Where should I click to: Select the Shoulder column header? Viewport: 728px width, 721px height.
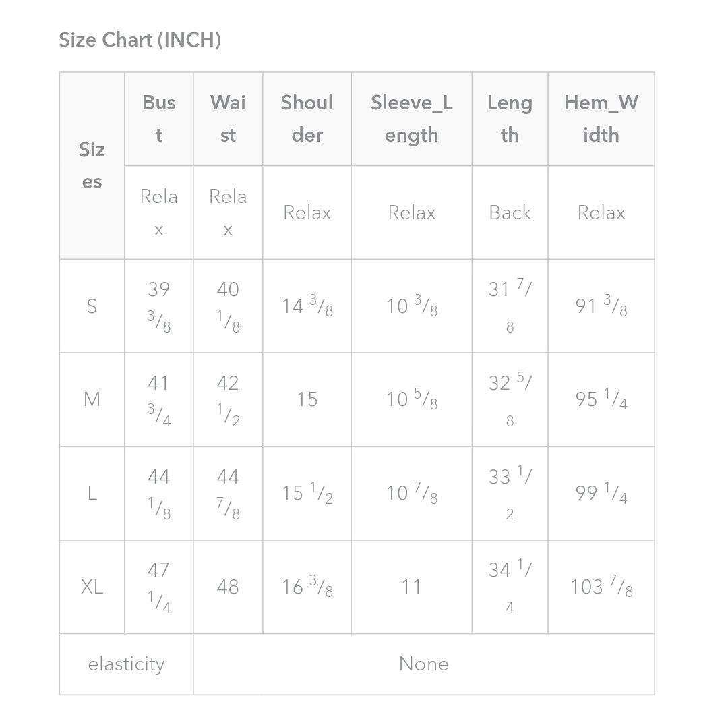(x=307, y=119)
